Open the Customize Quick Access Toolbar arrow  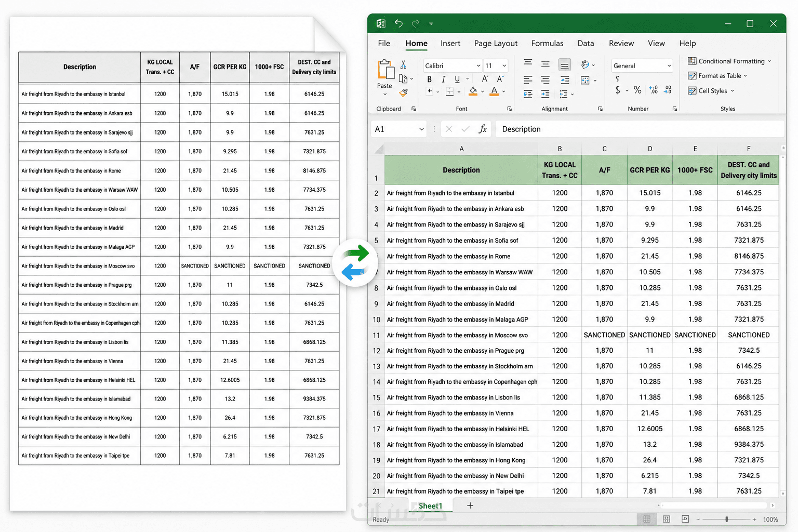[x=431, y=23]
